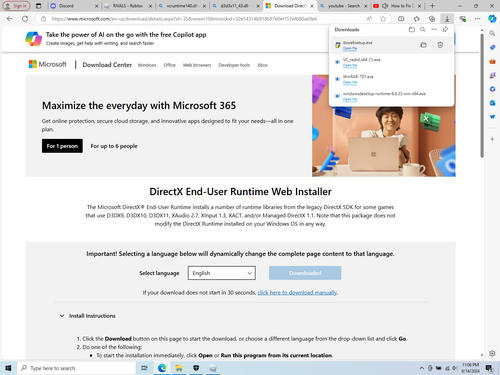Screen dimensions: 500x375
Task: Open Browser essentials (heart icon)
Action: pyautogui.click(x=462, y=19)
